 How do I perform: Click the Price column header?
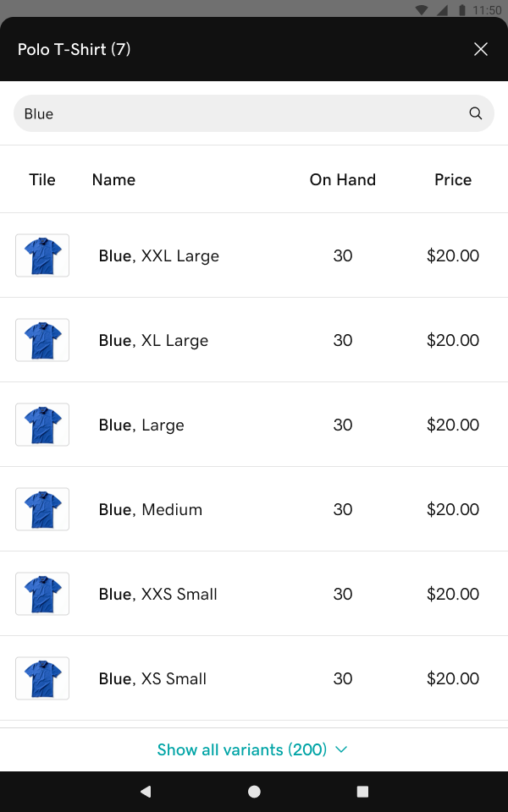(x=453, y=179)
